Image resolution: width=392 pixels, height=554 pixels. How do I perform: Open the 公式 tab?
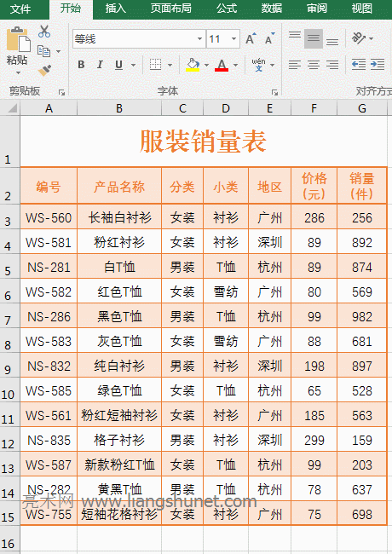point(227,9)
